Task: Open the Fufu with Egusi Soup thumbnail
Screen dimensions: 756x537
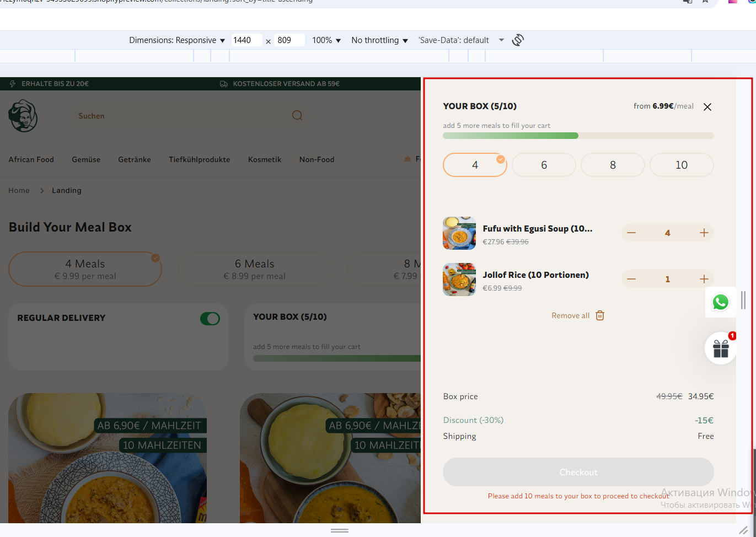Action: [459, 233]
